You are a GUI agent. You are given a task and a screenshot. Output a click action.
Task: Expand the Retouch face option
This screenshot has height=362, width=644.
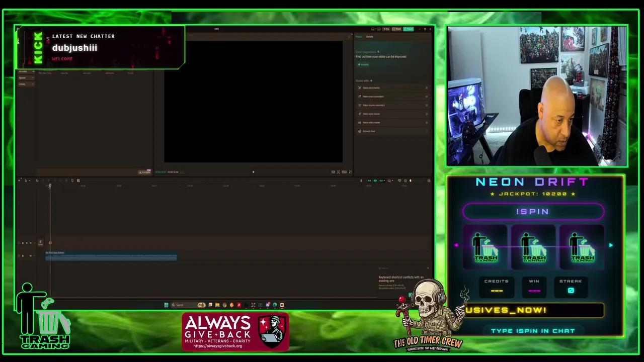click(x=427, y=131)
